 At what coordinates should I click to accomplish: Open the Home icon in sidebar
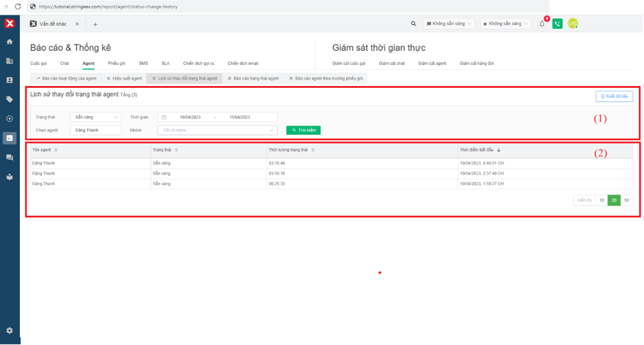coord(9,42)
